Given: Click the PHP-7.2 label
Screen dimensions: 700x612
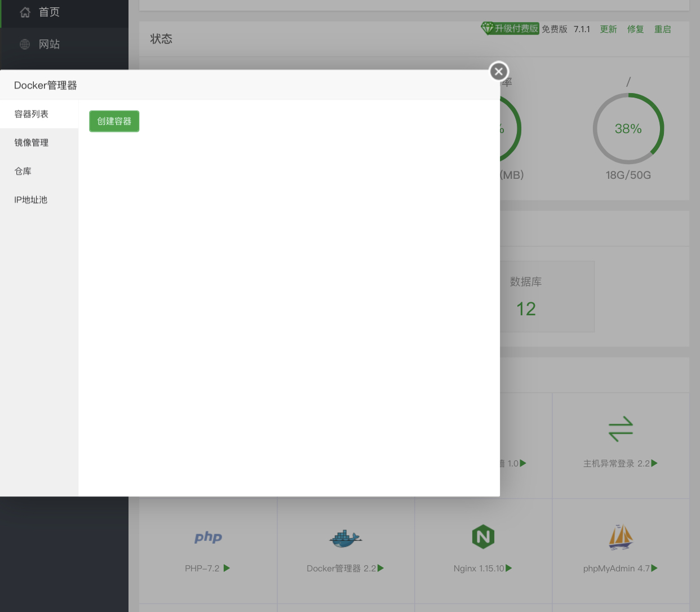Looking at the screenshot, I should (x=202, y=569).
